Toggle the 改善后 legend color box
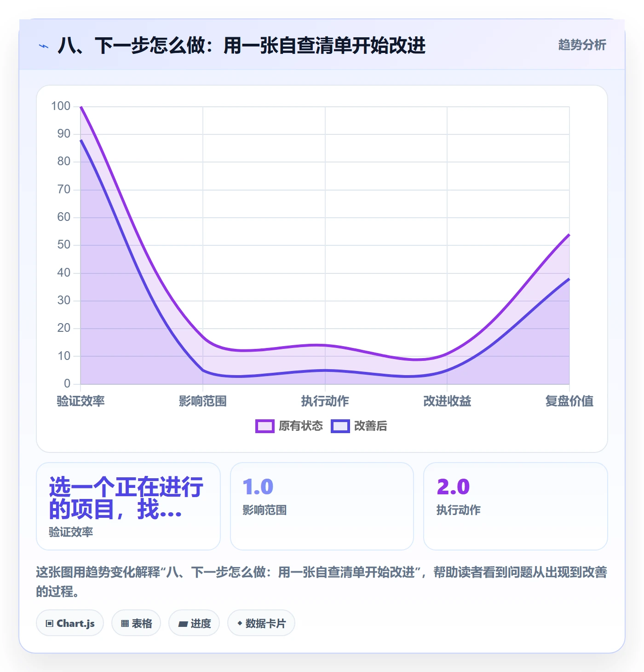 coord(340,426)
